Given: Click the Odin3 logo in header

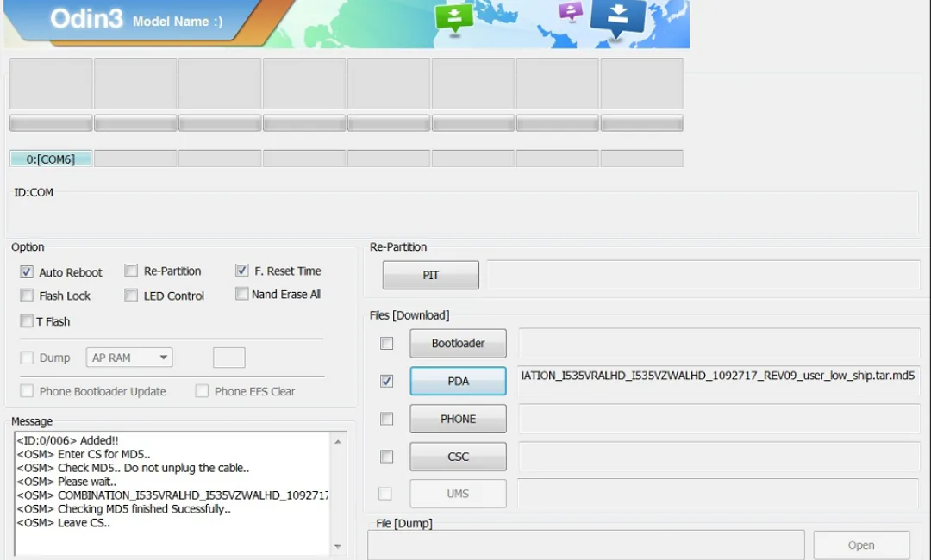Looking at the screenshot, I should [x=87, y=19].
